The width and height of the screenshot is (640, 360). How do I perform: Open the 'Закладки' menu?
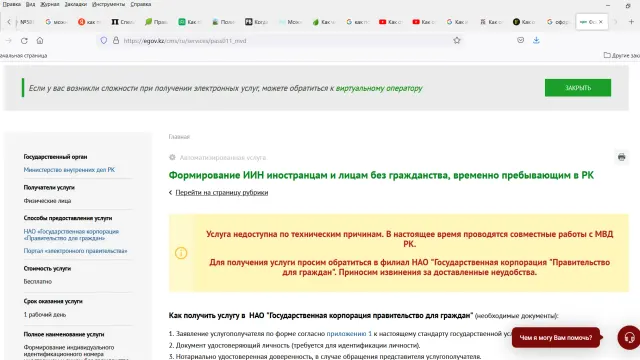[76, 4]
